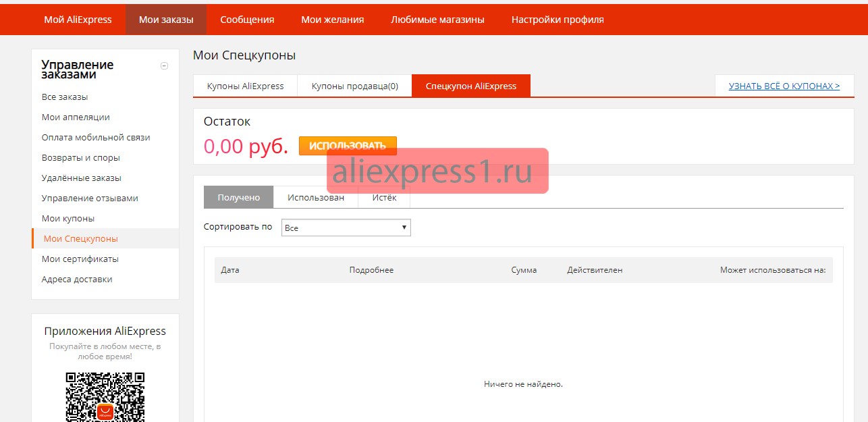Image resolution: width=868 pixels, height=422 pixels.
Task: Collapse the Управление заказами section
Action: point(164,65)
